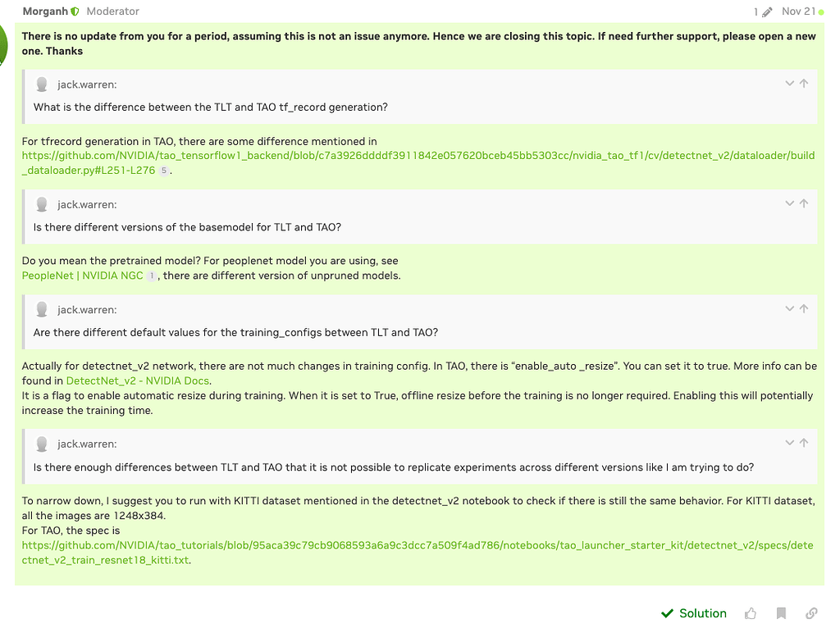
Task: Collapse the tf_record question quote
Action: click(x=789, y=83)
